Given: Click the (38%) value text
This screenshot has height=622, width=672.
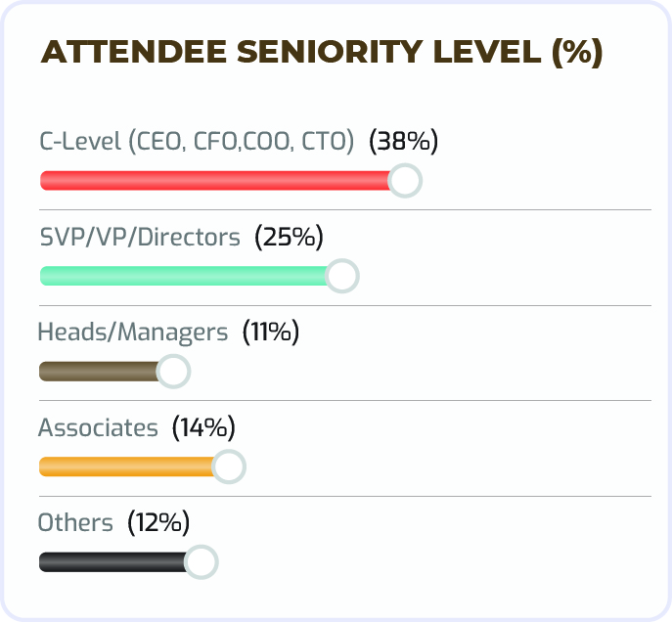Looking at the screenshot, I should pos(403,142).
